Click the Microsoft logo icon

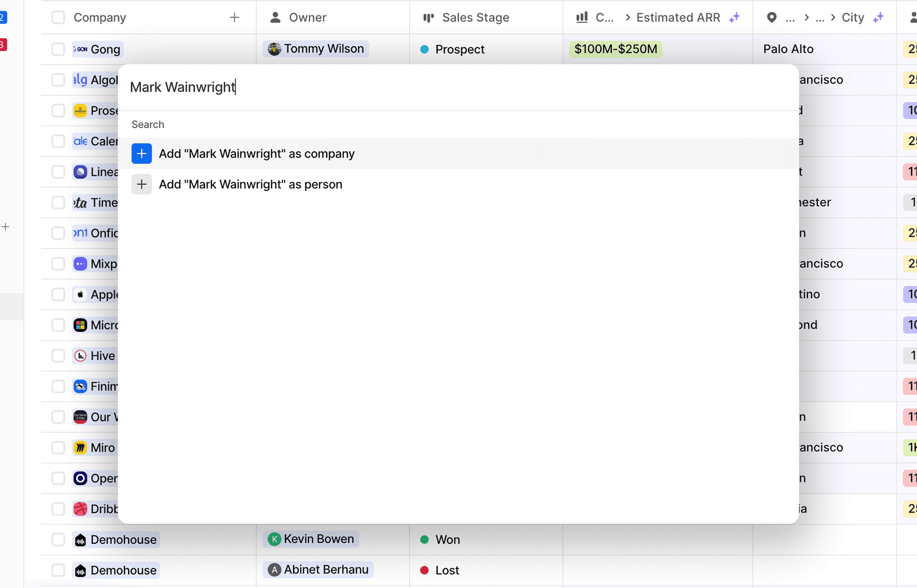click(80, 325)
